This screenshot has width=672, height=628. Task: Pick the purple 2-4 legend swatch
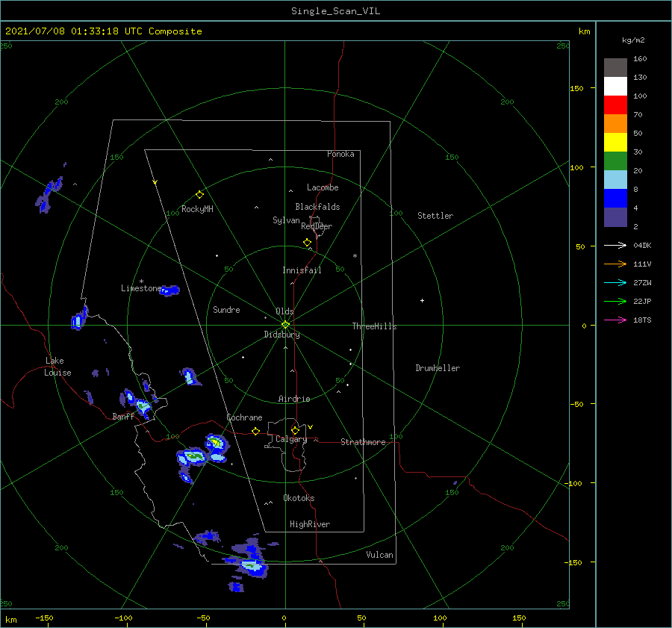coord(615,217)
